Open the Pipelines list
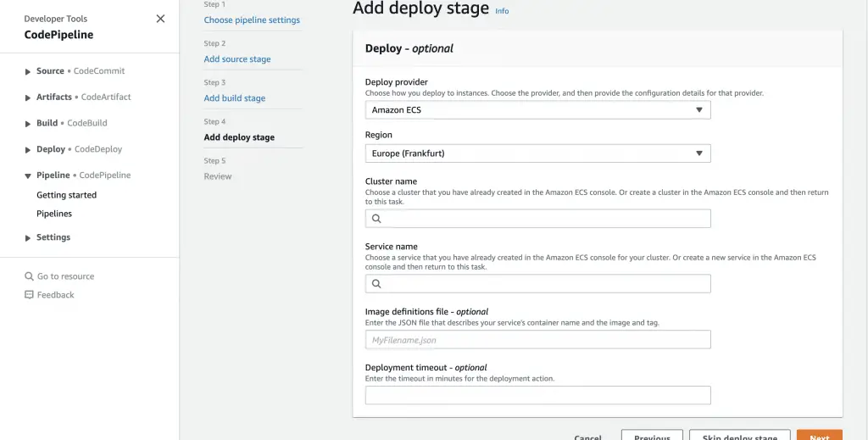This screenshot has height=440, width=868. pos(54,214)
